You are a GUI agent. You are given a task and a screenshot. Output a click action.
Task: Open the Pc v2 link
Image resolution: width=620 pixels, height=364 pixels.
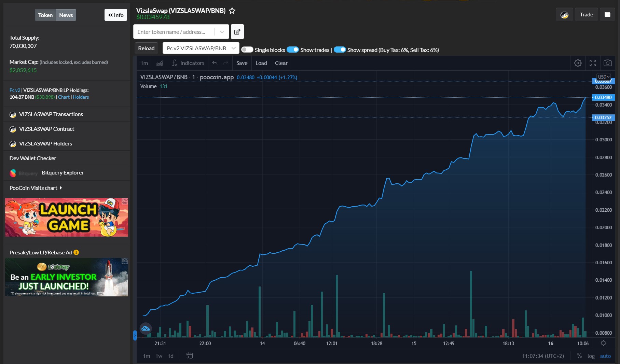pyautogui.click(x=15, y=90)
